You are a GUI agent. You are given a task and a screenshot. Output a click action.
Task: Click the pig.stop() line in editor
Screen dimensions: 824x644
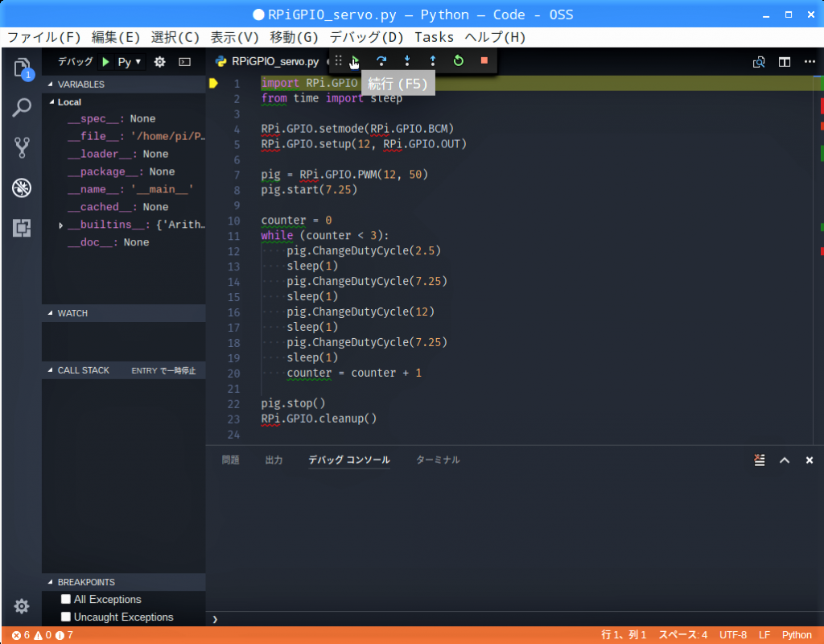(x=293, y=404)
